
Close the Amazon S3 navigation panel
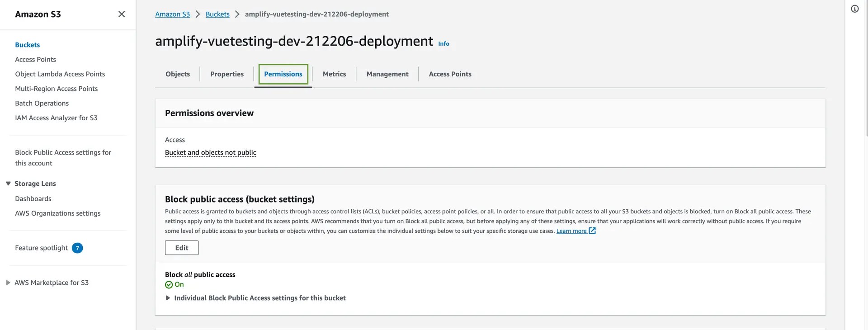click(x=122, y=14)
